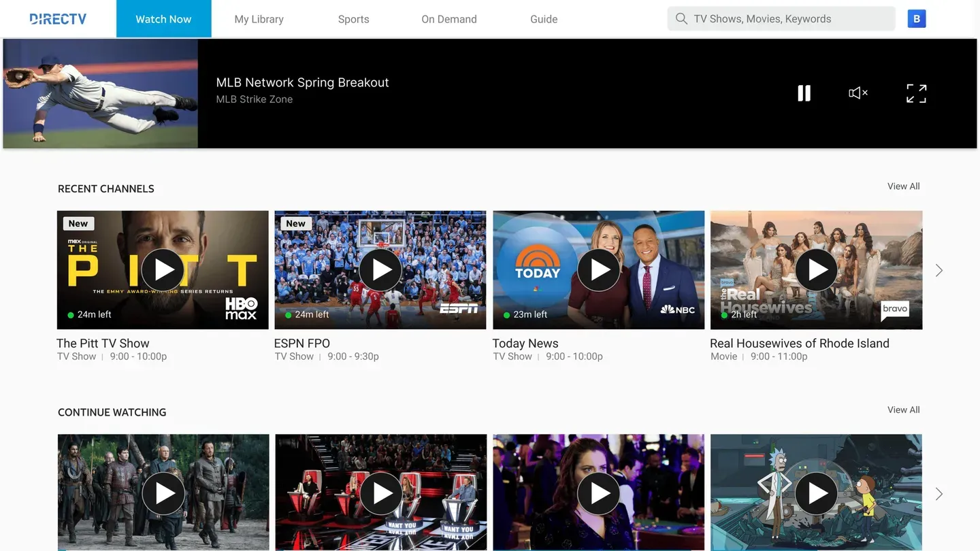Click the New badge on The Pitt
This screenshot has height=551, width=980.
pyautogui.click(x=78, y=223)
